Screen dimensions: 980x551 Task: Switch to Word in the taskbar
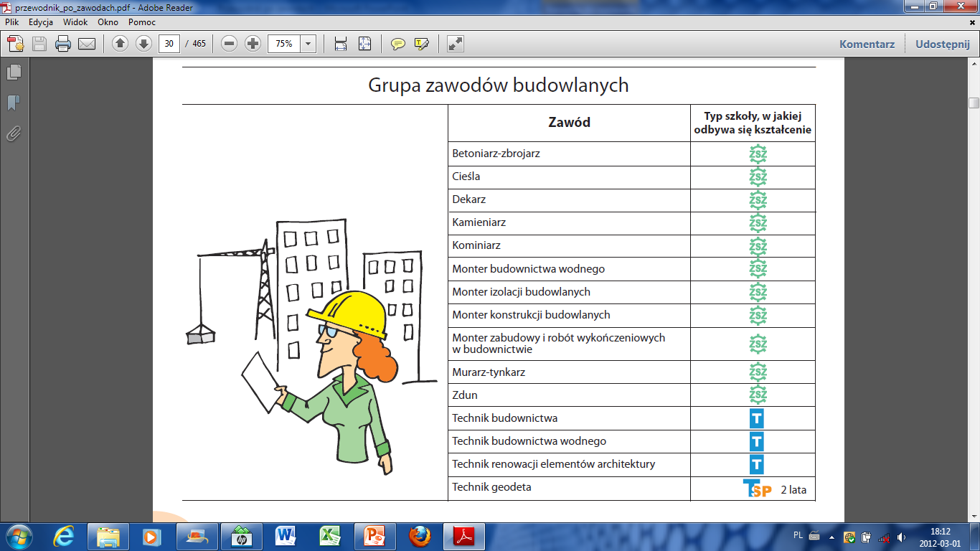(x=286, y=536)
